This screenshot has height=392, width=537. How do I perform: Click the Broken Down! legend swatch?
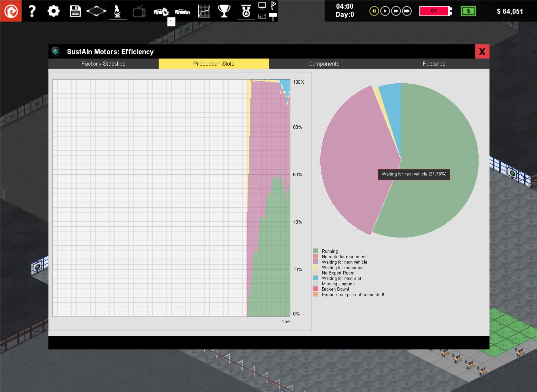[x=315, y=289]
